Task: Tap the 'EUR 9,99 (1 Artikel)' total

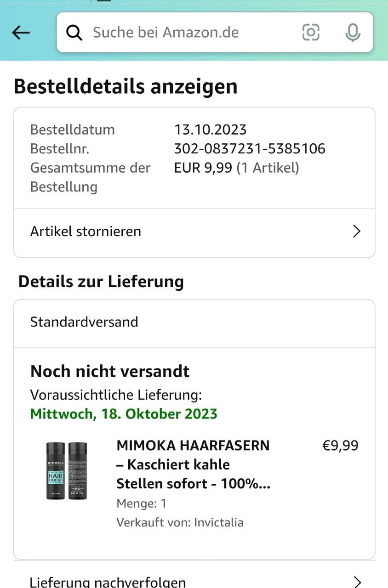Action: pyautogui.click(x=236, y=168)
